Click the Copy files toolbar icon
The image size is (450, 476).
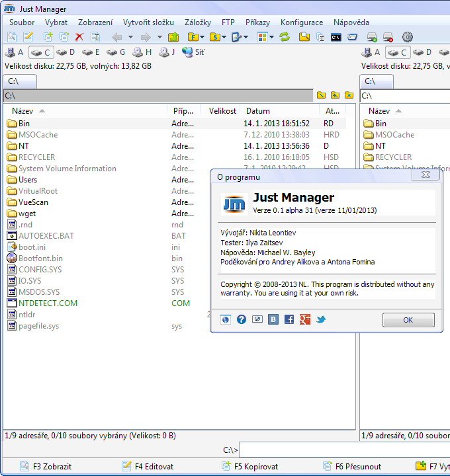click(48, 37)
